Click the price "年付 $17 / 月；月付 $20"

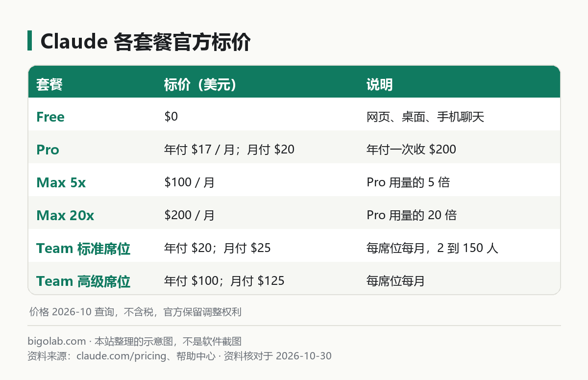(x=229, y=150)
